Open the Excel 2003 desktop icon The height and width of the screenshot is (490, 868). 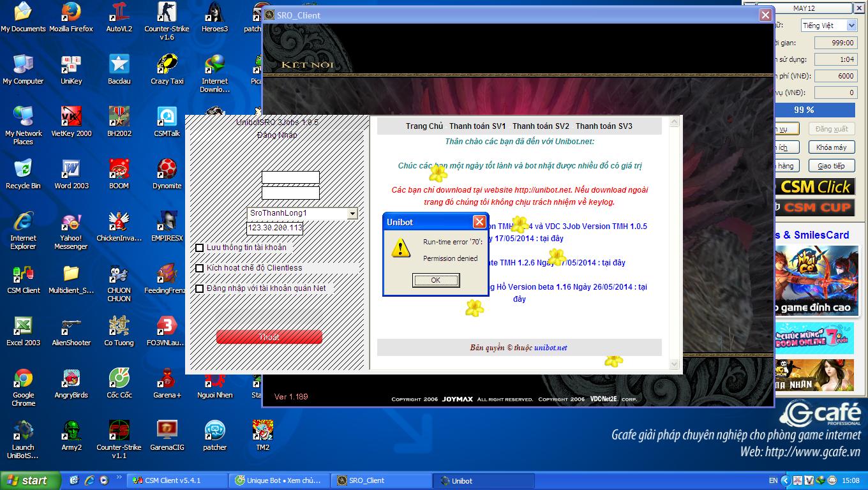coord(23,331)
